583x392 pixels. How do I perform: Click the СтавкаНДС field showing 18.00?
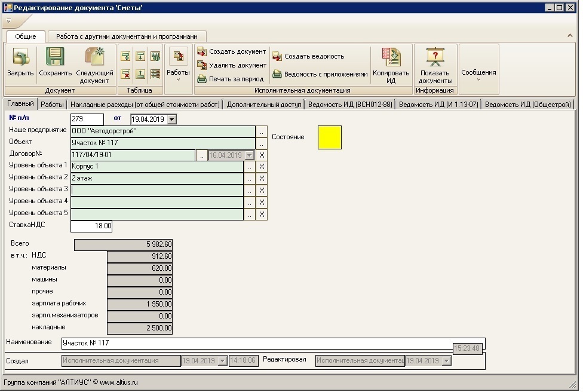91,226
